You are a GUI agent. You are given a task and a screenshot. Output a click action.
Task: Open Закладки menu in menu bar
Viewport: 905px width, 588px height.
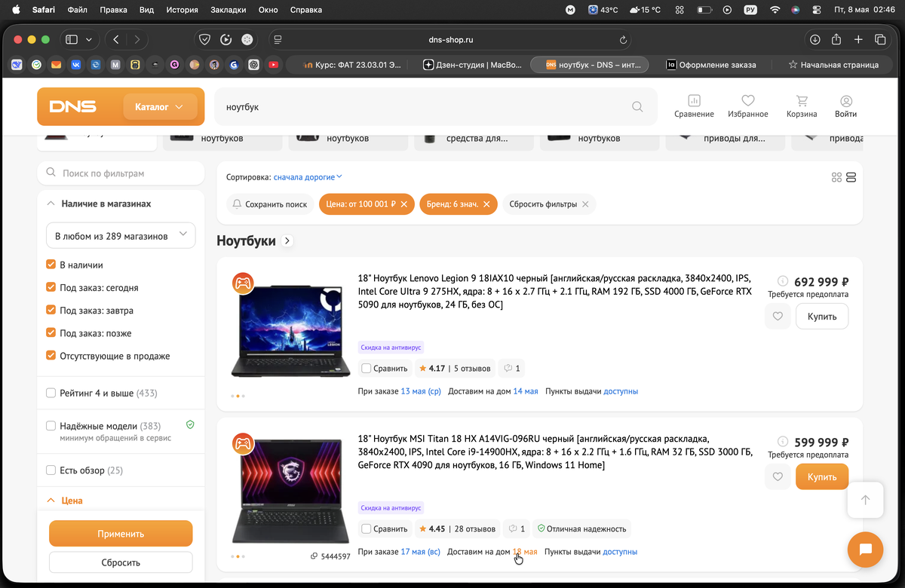pyautogui.click(x=229, y=10)
